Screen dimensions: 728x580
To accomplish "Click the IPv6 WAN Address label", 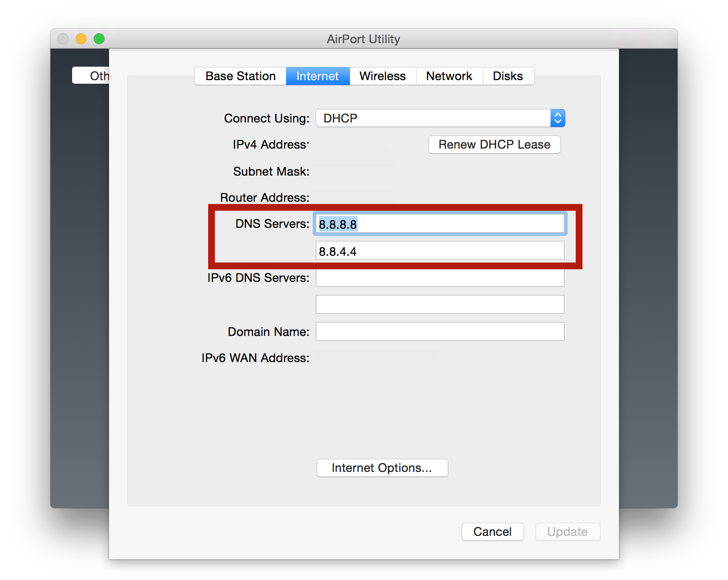I will point(255,358).
